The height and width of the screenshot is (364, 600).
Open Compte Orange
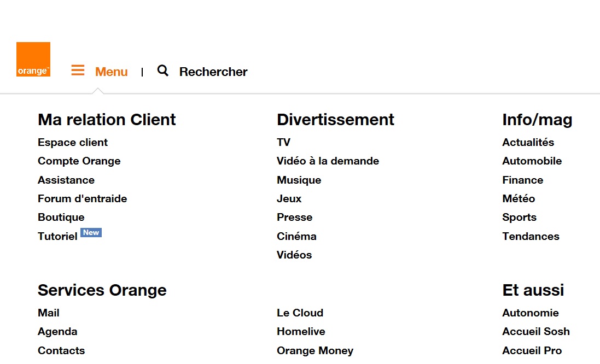coord(79,161)
